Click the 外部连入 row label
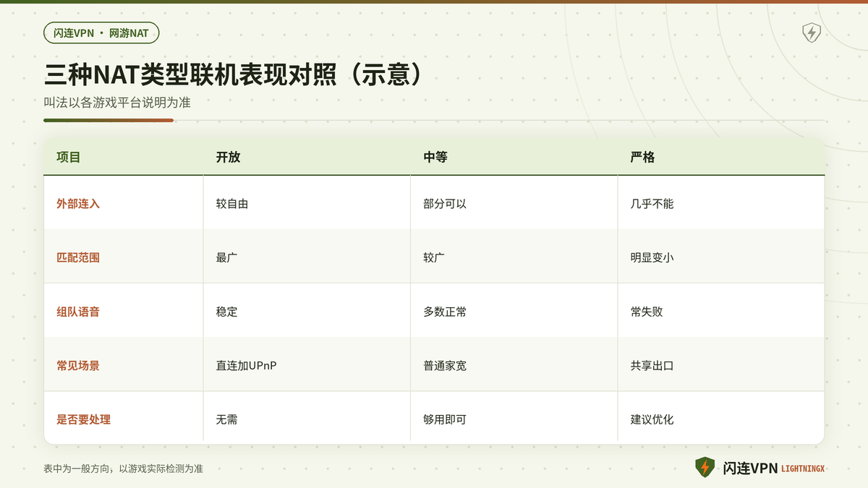 pyautogui.click(x=78, y=204)
